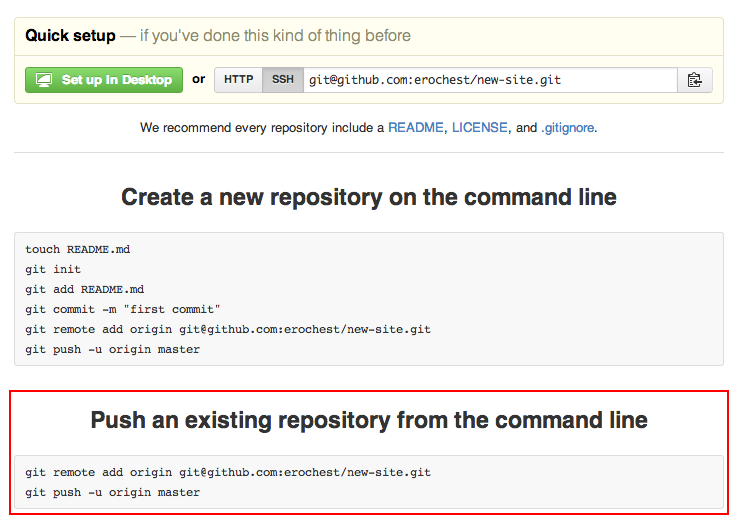
Task: Switch clone URL protocol to HTTP
Action: pyautogui.click(x=238, y=80)
